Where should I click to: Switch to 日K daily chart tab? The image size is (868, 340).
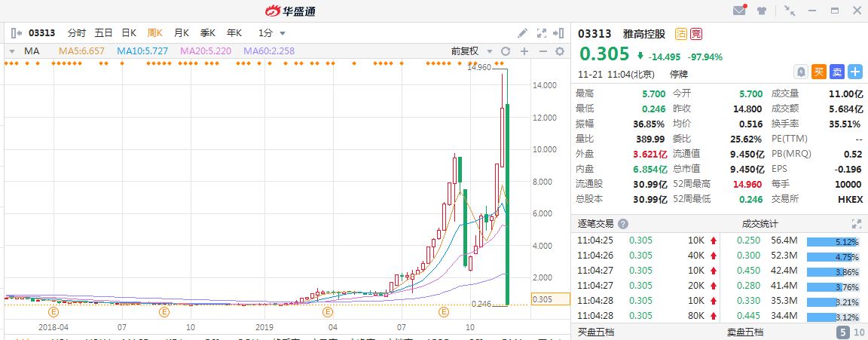[129, 33]
